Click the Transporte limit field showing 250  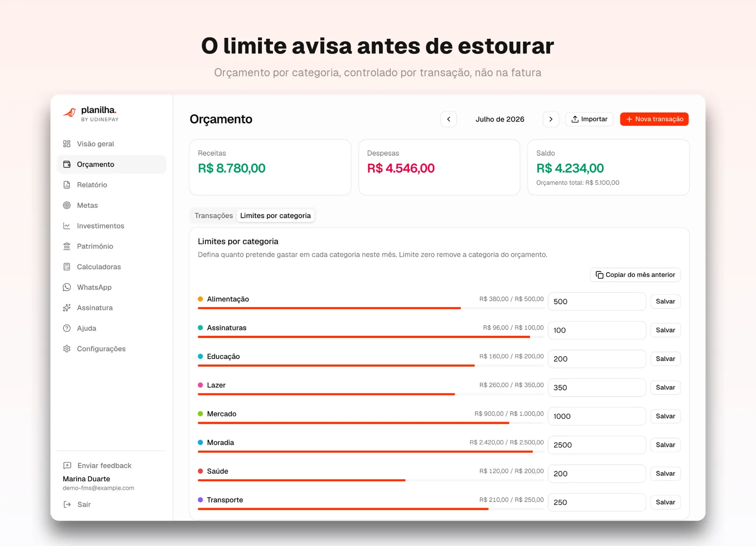coord(597,502)
